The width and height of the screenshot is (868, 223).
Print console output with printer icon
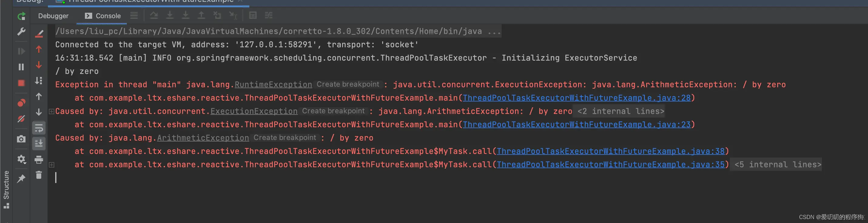[39, 159]
